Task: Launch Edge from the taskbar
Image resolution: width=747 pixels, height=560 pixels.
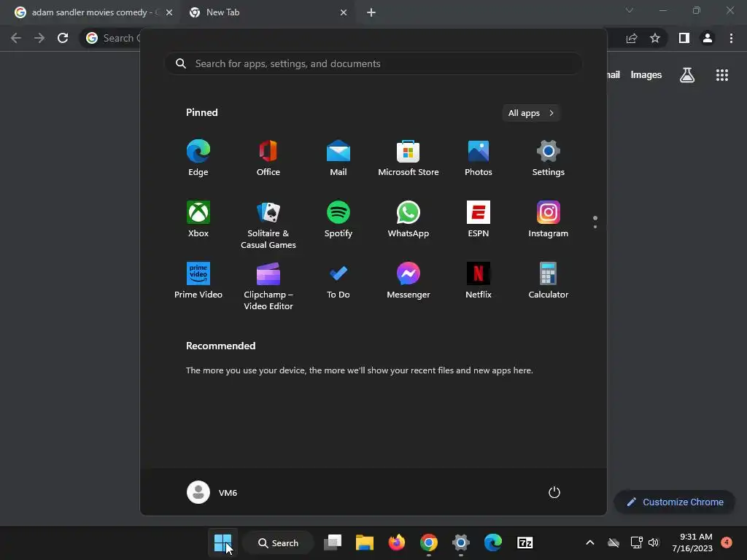Action: [492, 542]
